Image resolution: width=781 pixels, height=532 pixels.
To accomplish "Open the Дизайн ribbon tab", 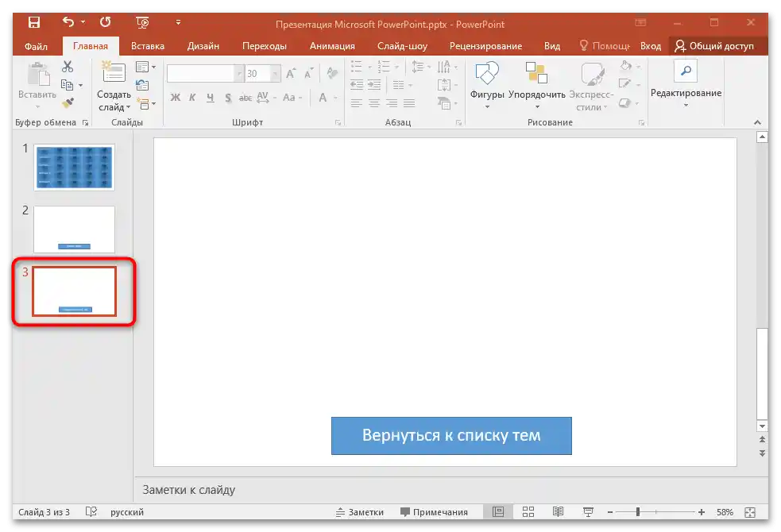I will pyautogui.click(x=203, y=46).
